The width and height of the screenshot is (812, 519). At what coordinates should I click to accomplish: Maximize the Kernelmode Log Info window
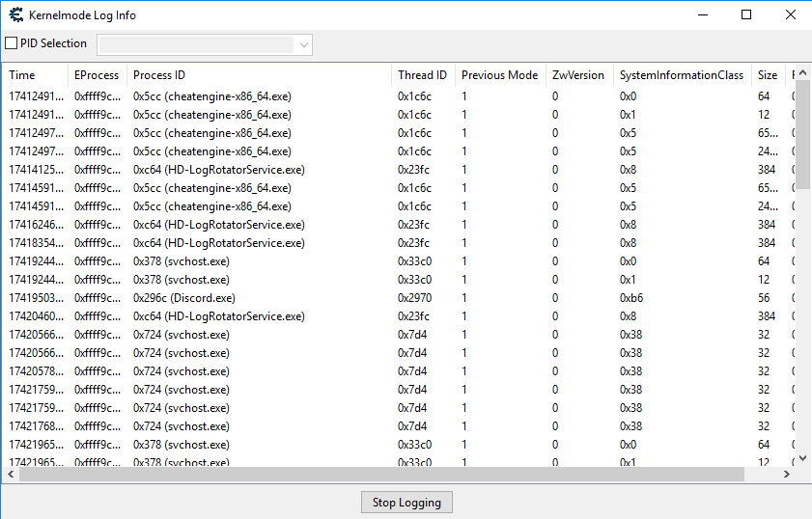(746, 15)
